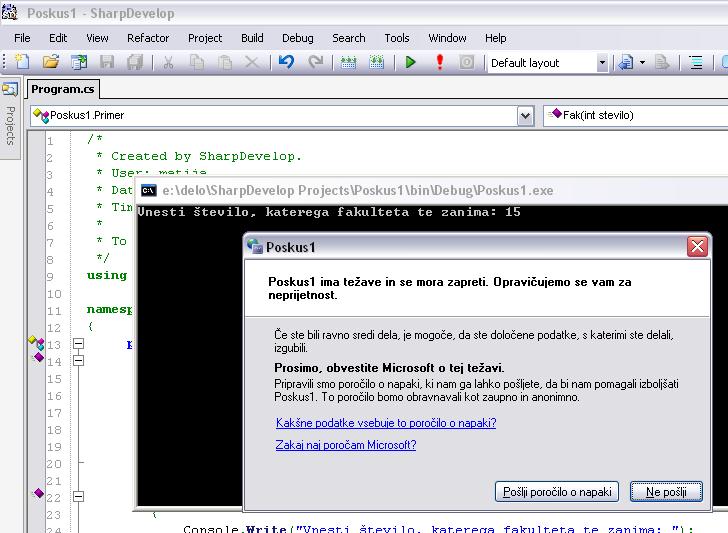Click the SharpDevelop application title icon
The width and height of the screenshot is (728, 533).
[x=10, y=13]
